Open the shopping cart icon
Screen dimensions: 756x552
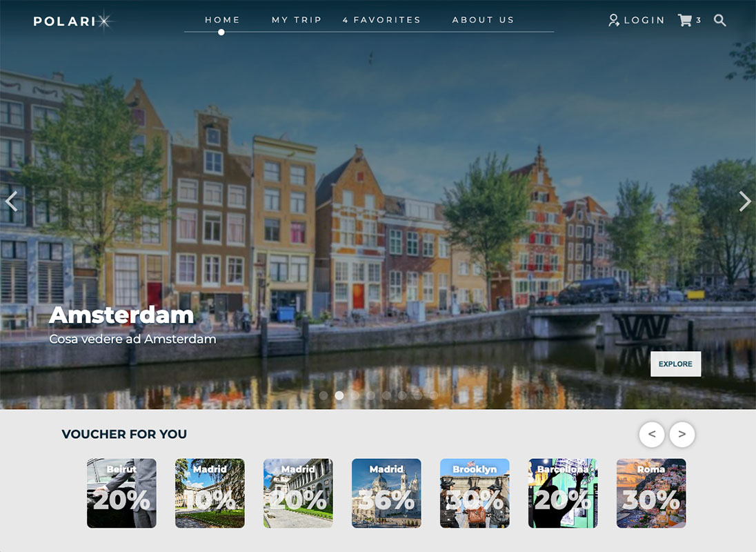coord(685,21)
